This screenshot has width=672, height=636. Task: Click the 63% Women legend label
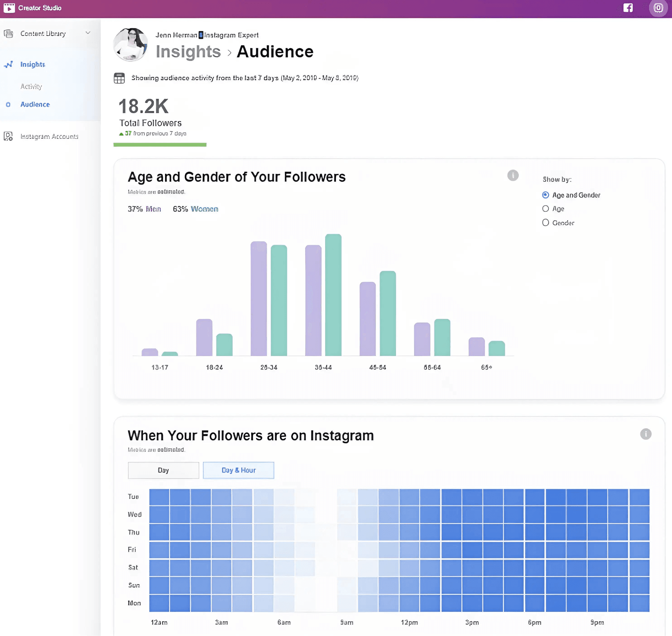pyautogui.click(x=196, y=209)
